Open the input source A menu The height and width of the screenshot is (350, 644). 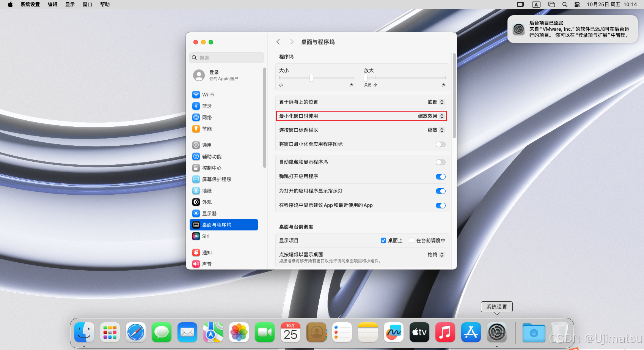pyautogui.click(x=536, y=5)
